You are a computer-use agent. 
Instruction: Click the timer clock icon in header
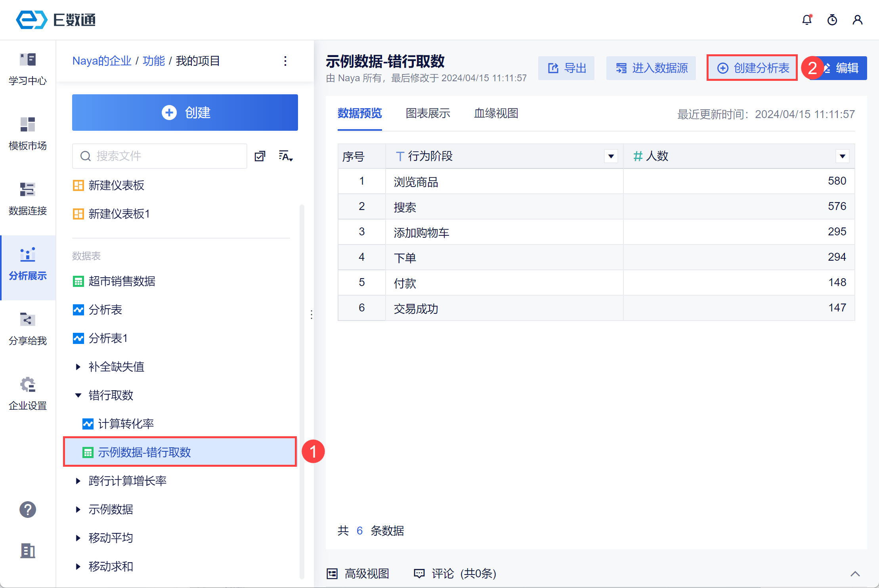click(x=832, y=20)
